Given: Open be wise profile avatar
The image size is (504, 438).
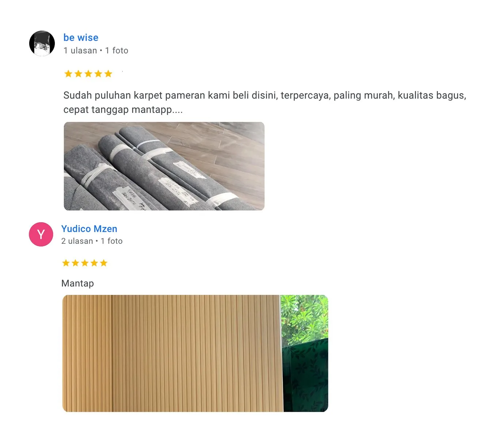Looking at the screenshot, I should click(x=42, y=43).
